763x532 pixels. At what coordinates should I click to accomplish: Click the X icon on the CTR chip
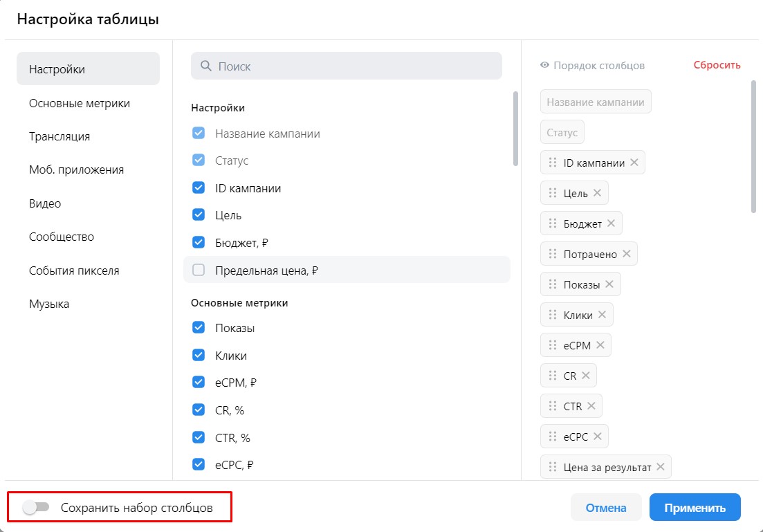(x=591, y=406)
